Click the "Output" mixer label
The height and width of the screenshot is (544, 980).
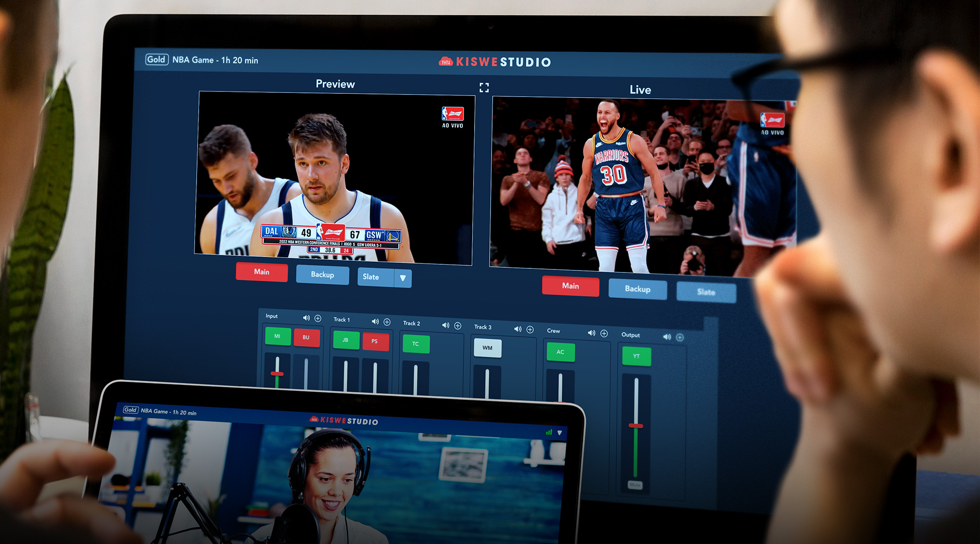click(630, 335)
